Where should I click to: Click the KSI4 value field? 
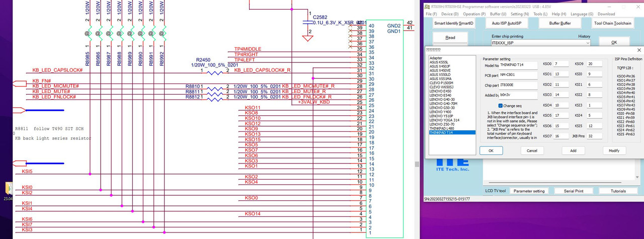594,116
